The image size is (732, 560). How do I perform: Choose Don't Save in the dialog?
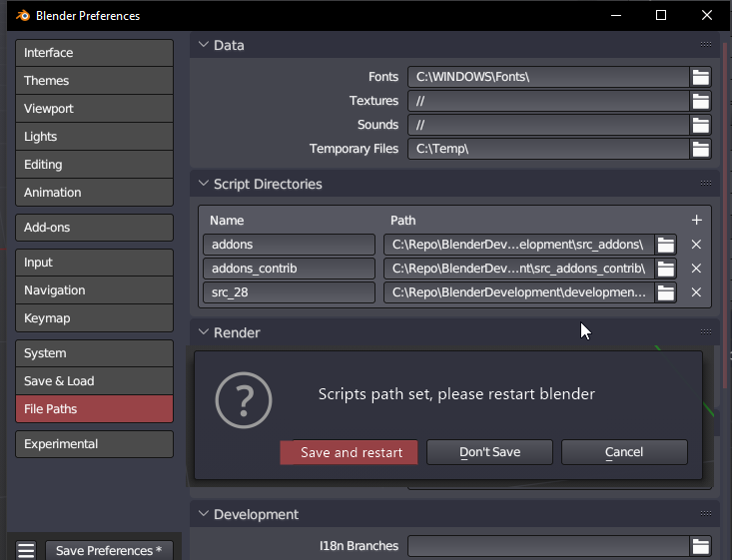pyautogui.click(x=489, y=452)
